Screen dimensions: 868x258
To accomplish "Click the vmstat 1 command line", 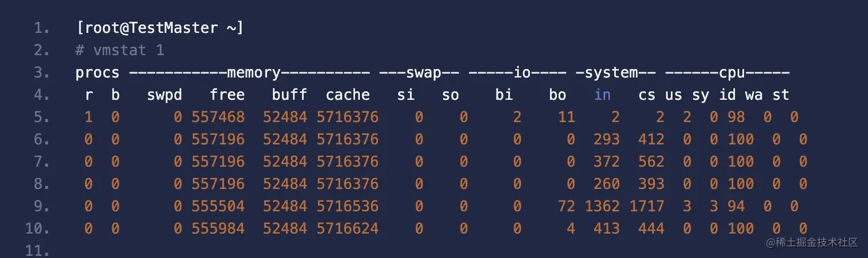I will tap(119, 50).
